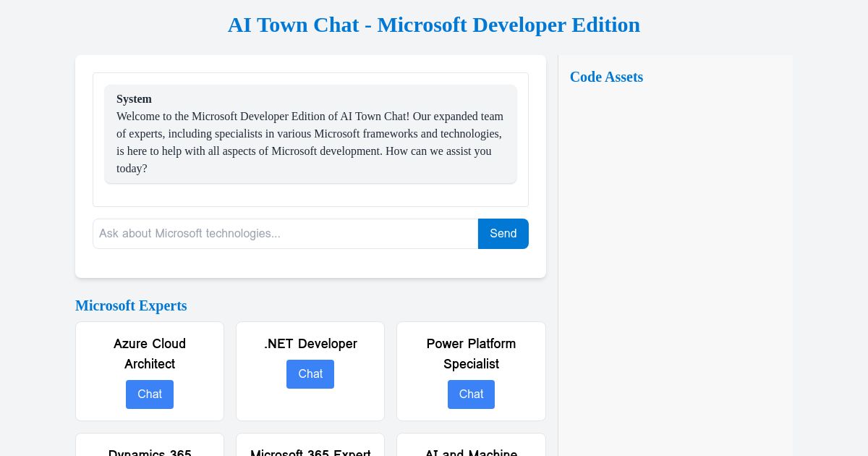868x456 pixels.
Task: Chat with the .NET Developer
Action: [x=310, y=374]
